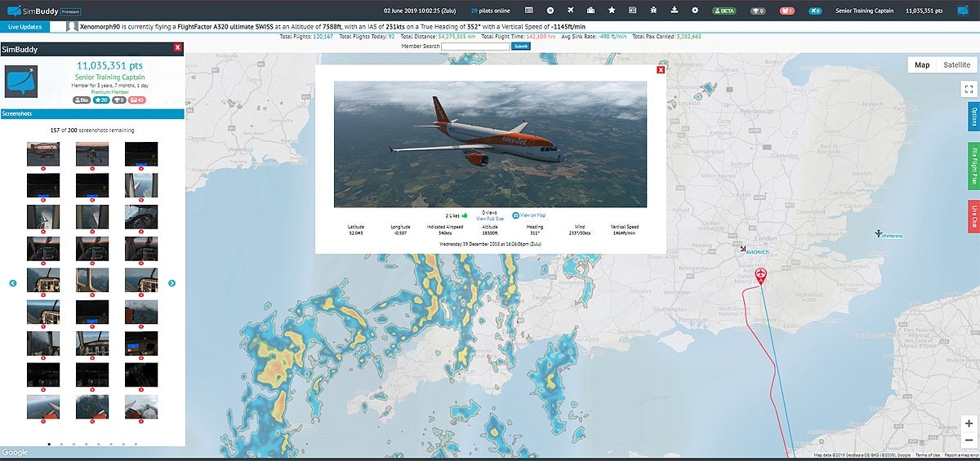Open settings gear icon in top toolbar
This screenshot has width=980, height=461.
click(695, 11)
